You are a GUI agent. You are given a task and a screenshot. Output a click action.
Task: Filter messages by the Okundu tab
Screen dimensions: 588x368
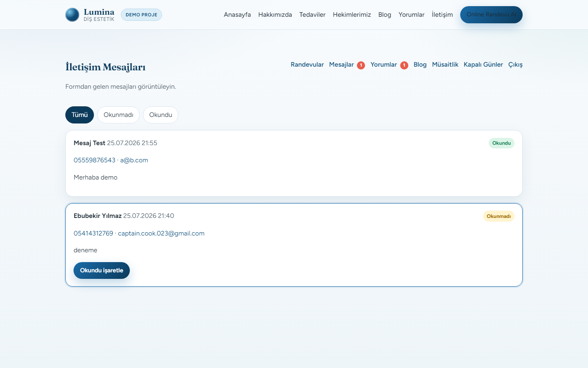click(x=160, y=115)
